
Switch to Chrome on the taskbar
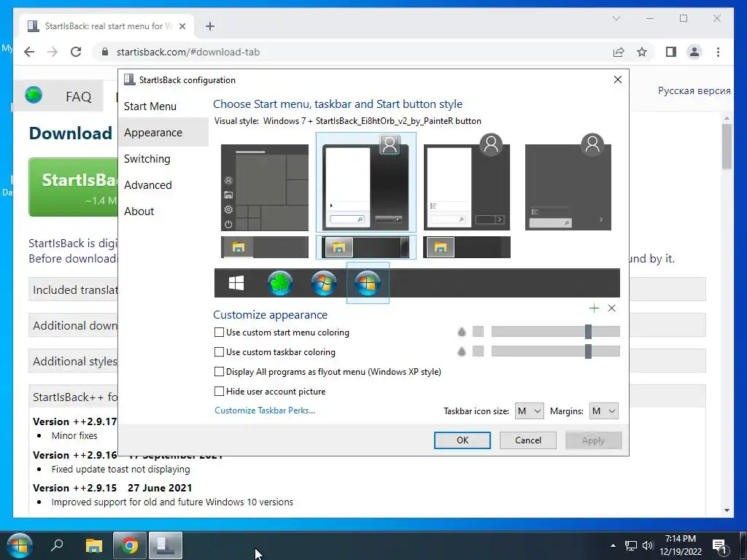click(129, 545)
